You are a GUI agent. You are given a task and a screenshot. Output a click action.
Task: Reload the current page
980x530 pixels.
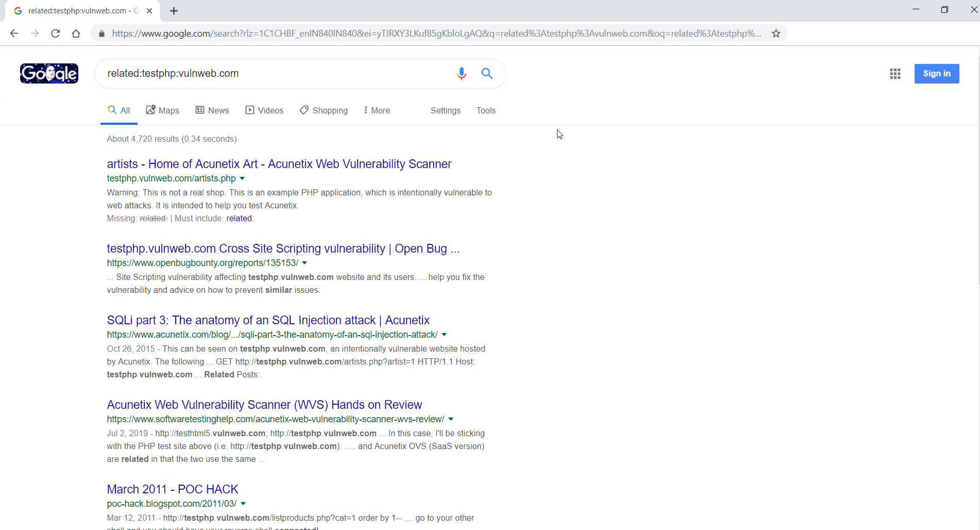[56, 34]
